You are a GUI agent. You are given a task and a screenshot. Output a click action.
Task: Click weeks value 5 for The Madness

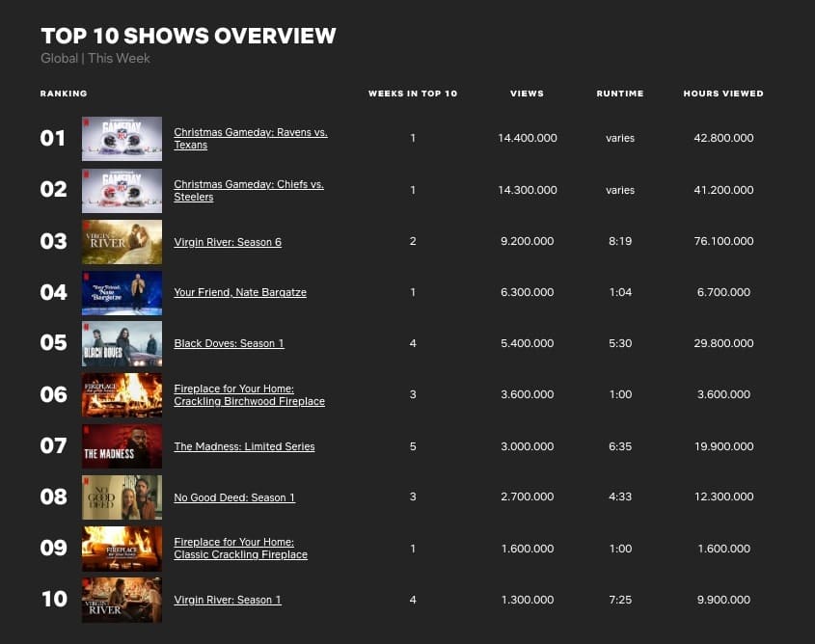(x=413, y=446)
